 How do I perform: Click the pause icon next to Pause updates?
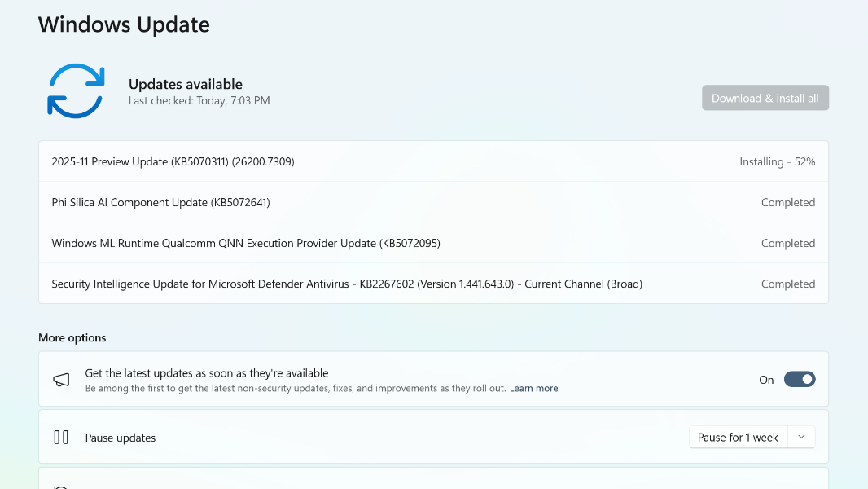[x=61, y=437]
